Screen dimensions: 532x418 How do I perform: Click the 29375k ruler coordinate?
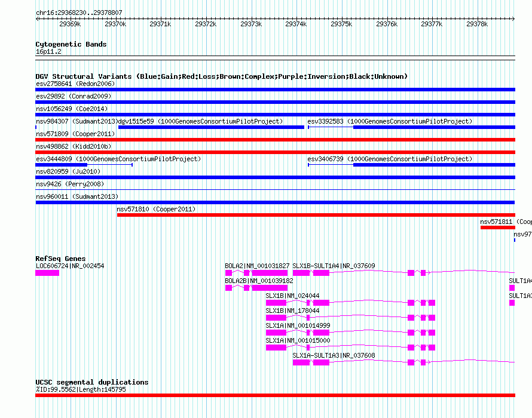click(341, 24)
